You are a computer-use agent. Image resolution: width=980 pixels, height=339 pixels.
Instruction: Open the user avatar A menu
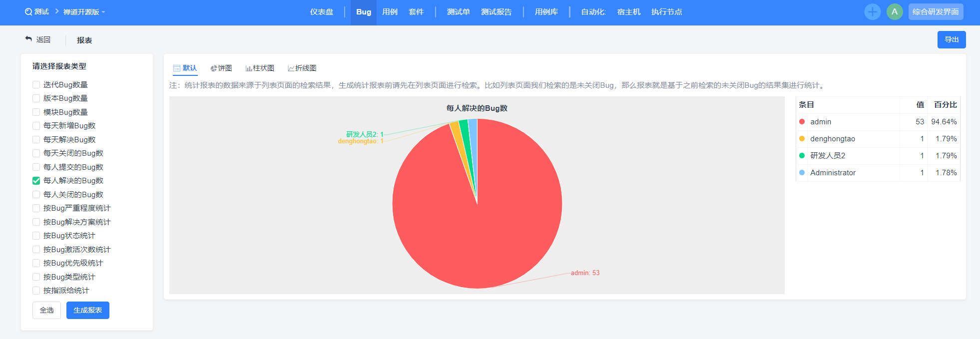[895, 12]
